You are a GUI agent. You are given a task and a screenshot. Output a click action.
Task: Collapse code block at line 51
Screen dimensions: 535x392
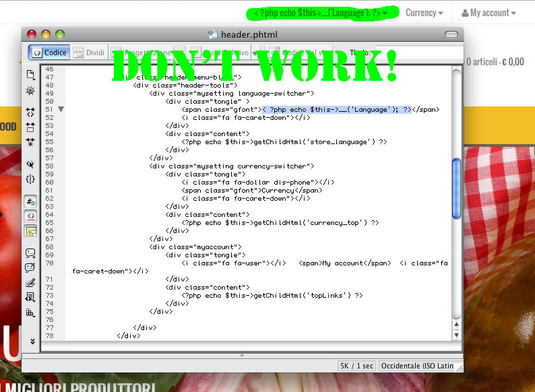[x=61, y=110]
